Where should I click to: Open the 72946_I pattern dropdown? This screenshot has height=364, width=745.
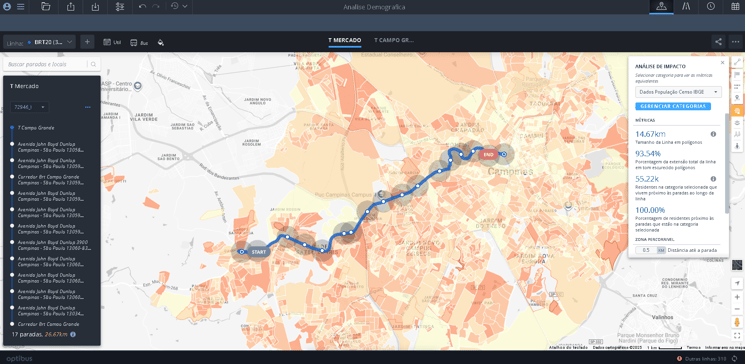click(29, 107)
